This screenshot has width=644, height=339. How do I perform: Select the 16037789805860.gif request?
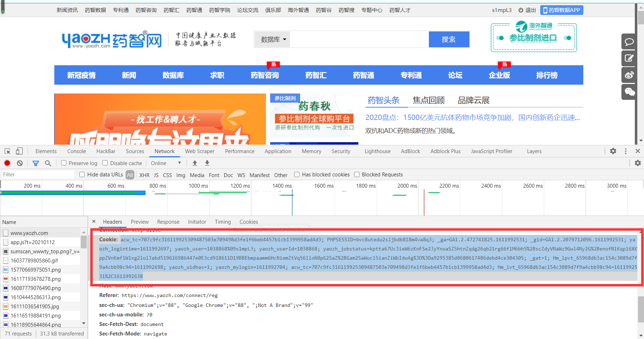pos(34,260)
